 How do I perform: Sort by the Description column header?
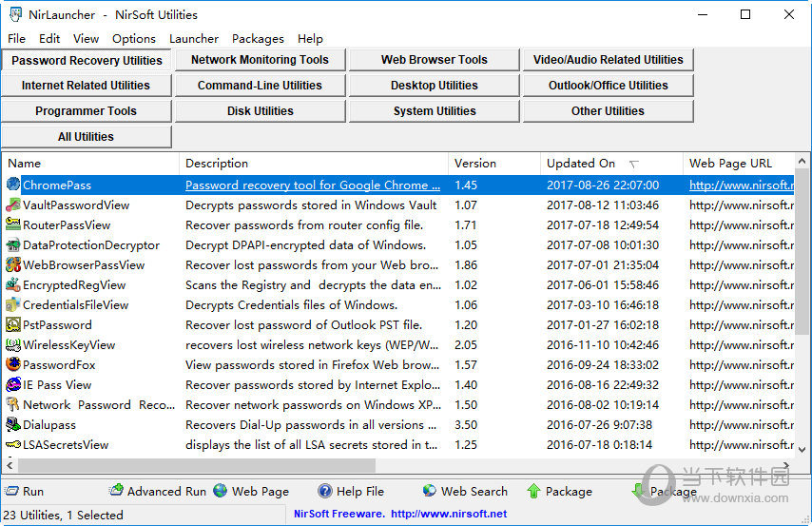[314, 164]
